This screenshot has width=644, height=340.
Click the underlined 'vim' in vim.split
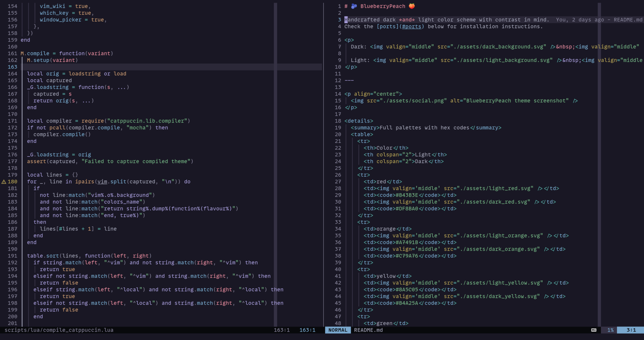(102, 181)
